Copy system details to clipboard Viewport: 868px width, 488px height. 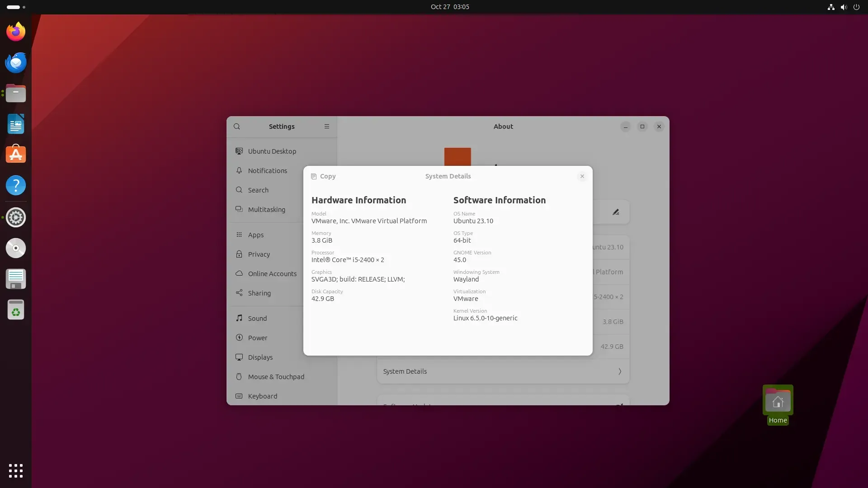tap(323, 176)
